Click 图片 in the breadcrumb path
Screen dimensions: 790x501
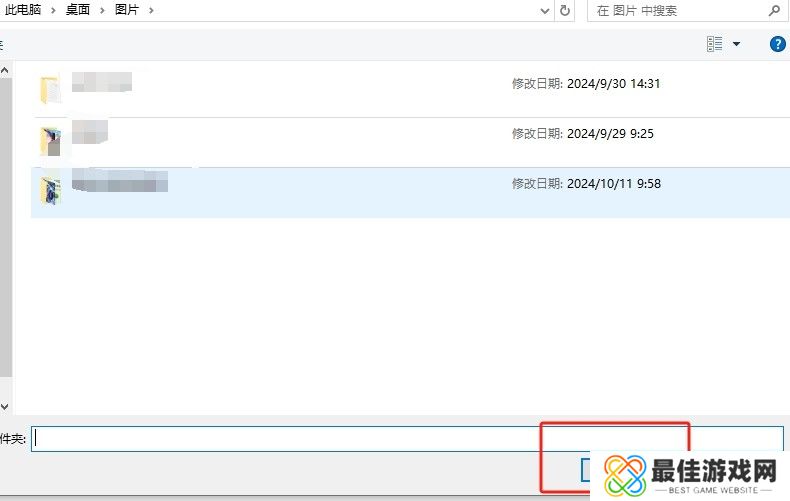[x=128, y=9]
